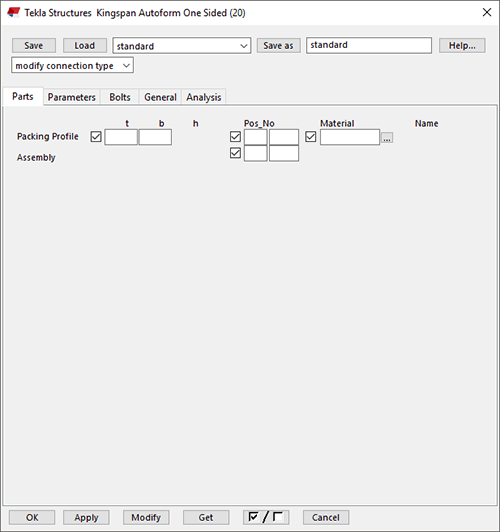Open the standard settings dropdown

pos(182,45)
